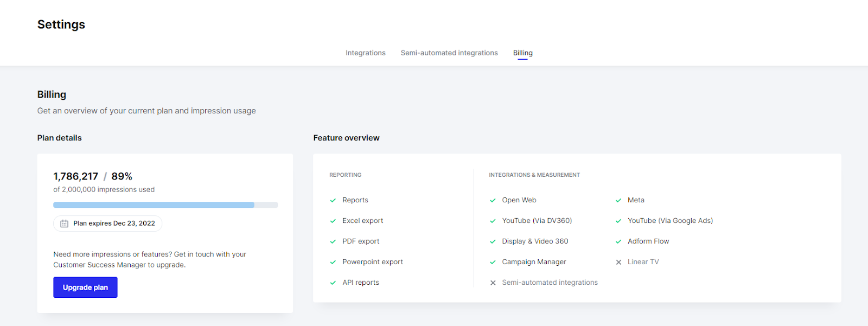Open the Integrations tab
The image size is (868, 326).
click(366, 53)
